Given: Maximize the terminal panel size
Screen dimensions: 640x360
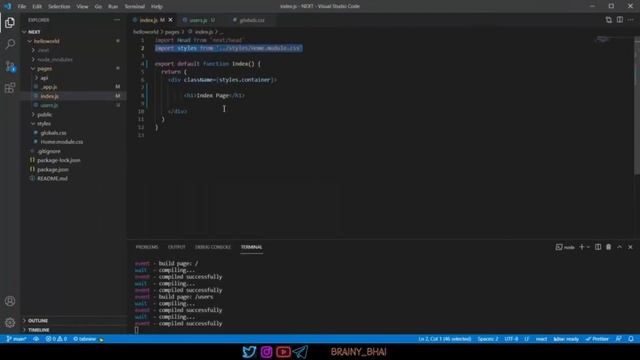Looking at the screenshot, I should click(620, 247).
